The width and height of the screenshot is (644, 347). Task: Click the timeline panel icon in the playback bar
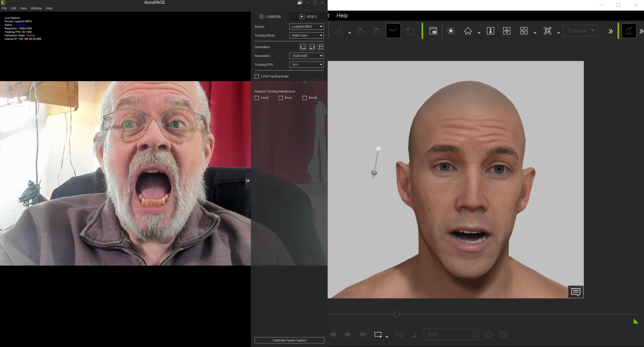(x=503, y=334)
